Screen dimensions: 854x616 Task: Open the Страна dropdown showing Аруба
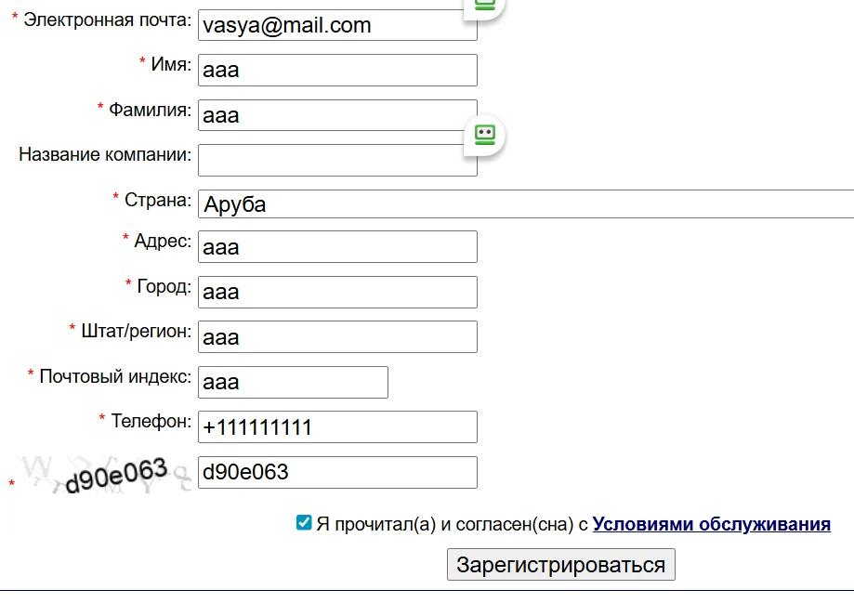pyautogui.click(x=525, y=204)
